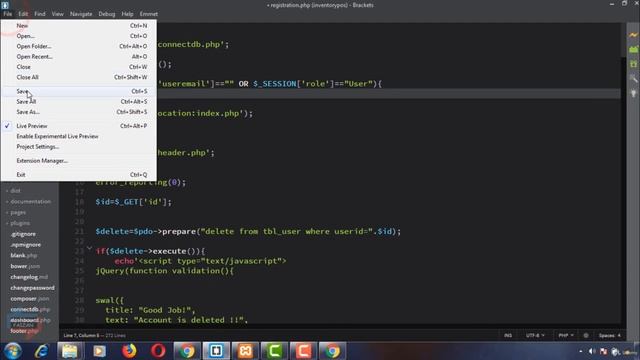Choose Open Folder... menu item
The height and width of the screenshot is (360, 640).
click(78, 46)
